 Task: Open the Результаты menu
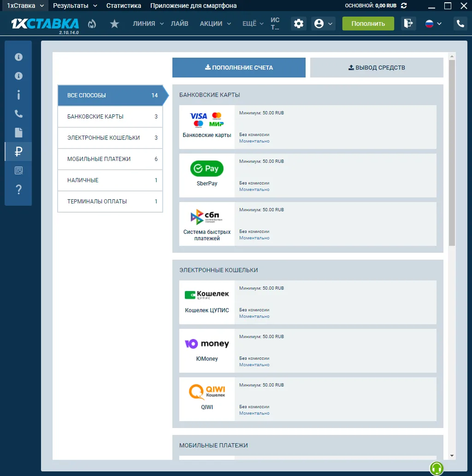[x=75, y=6]
